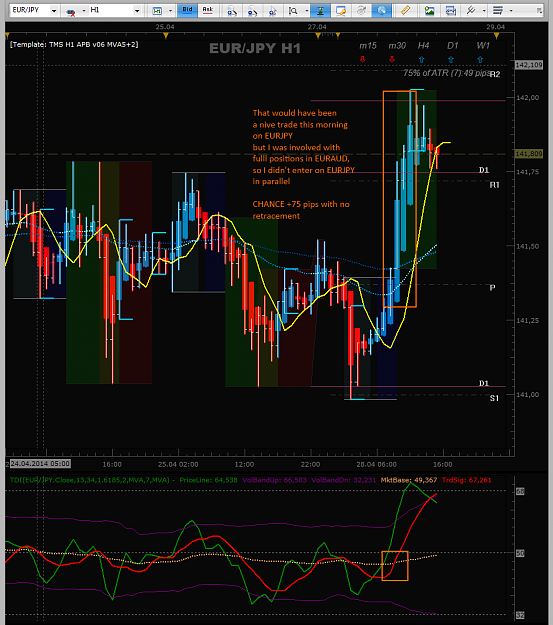Select the cursor zoom tool icon
The height and width of the screenshot is (625, 553).
click(x=273, y=11)
